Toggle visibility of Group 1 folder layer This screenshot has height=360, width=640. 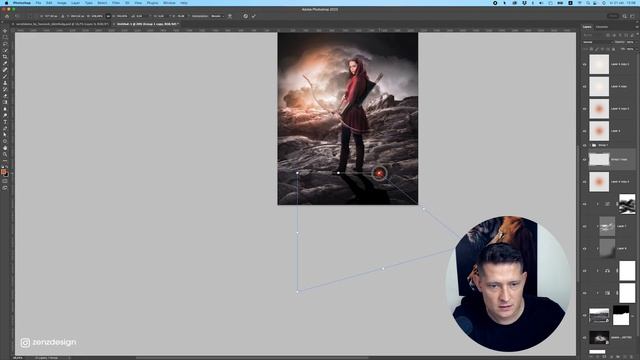[584, 145]
